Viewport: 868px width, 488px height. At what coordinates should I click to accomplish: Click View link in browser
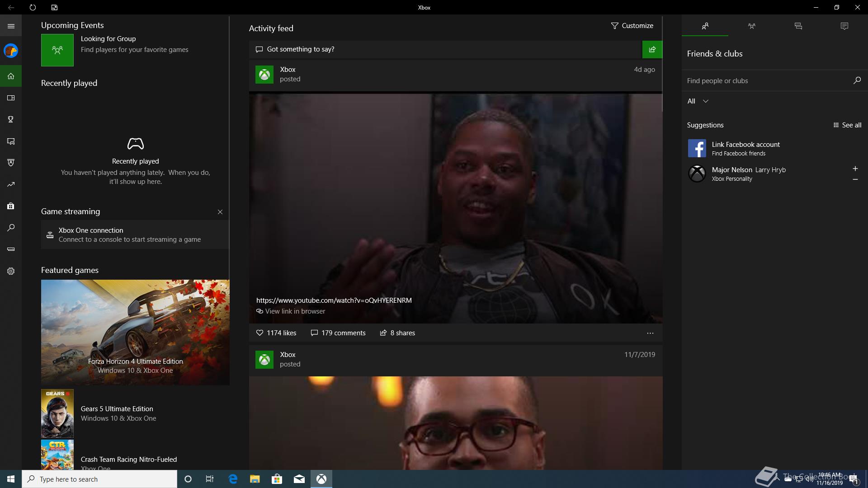(291, 311)
